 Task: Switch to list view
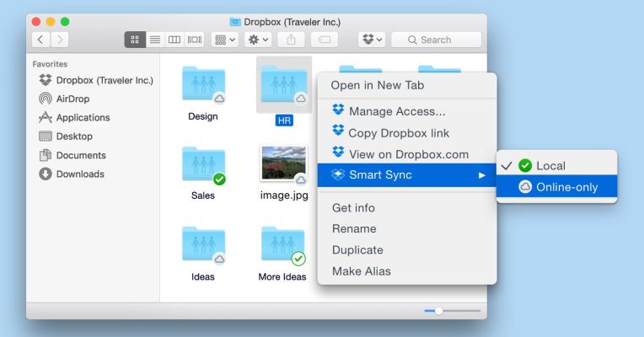(x=155, y=40)
